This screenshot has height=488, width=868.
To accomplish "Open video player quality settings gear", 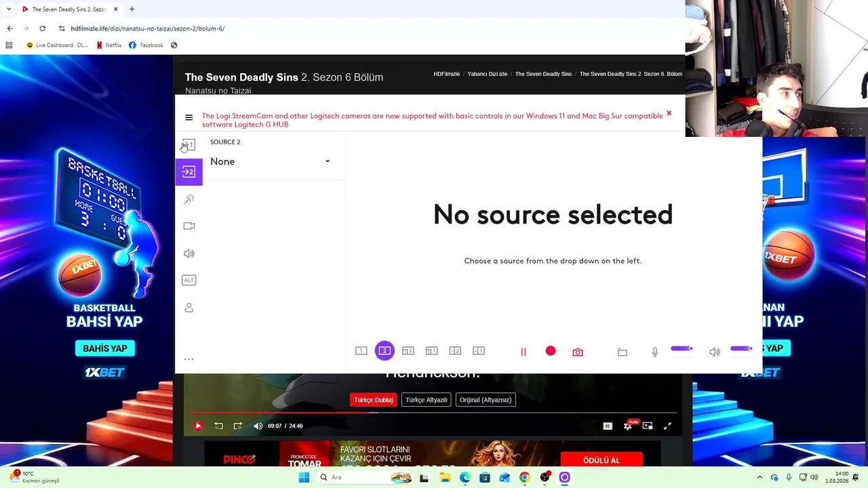I will point(628,426).
